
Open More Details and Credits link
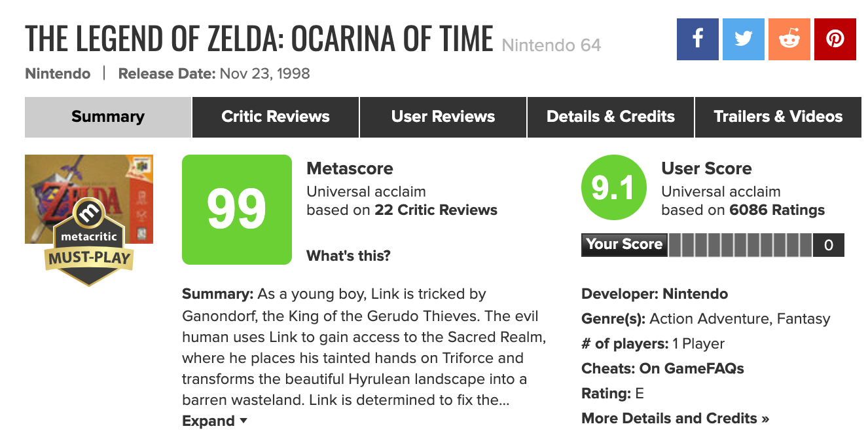point(675,418)
